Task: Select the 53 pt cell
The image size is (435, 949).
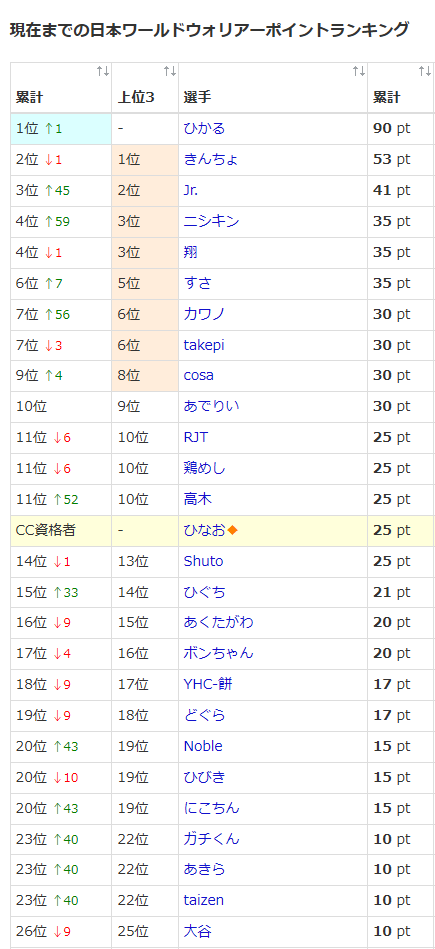Action: point(400,159)
